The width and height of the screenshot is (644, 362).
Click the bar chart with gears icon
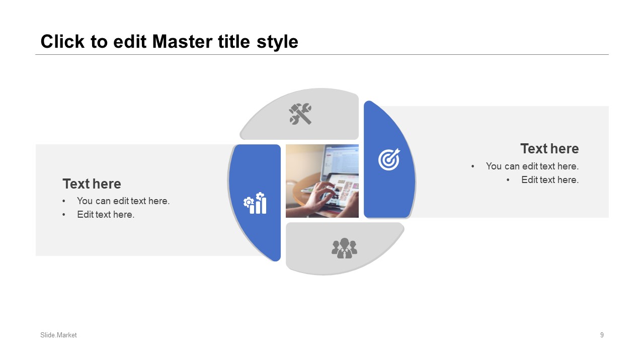tap(255, 203)
